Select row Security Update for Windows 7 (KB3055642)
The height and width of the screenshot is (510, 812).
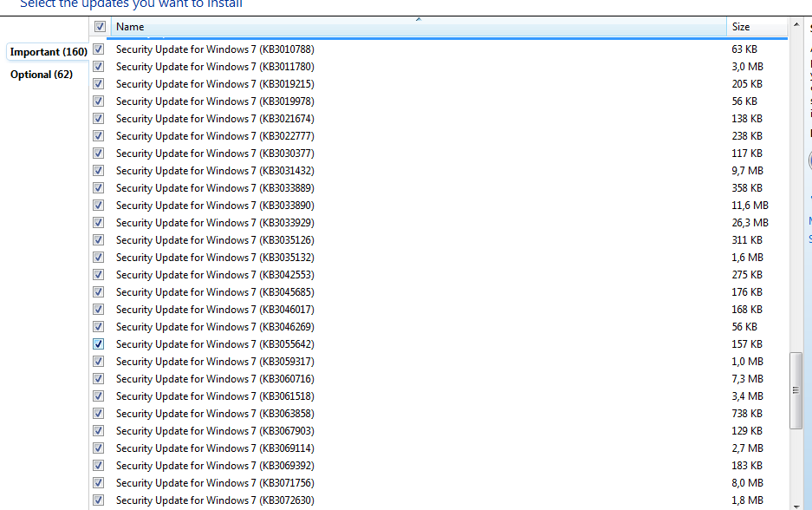[x=438, y=344]
